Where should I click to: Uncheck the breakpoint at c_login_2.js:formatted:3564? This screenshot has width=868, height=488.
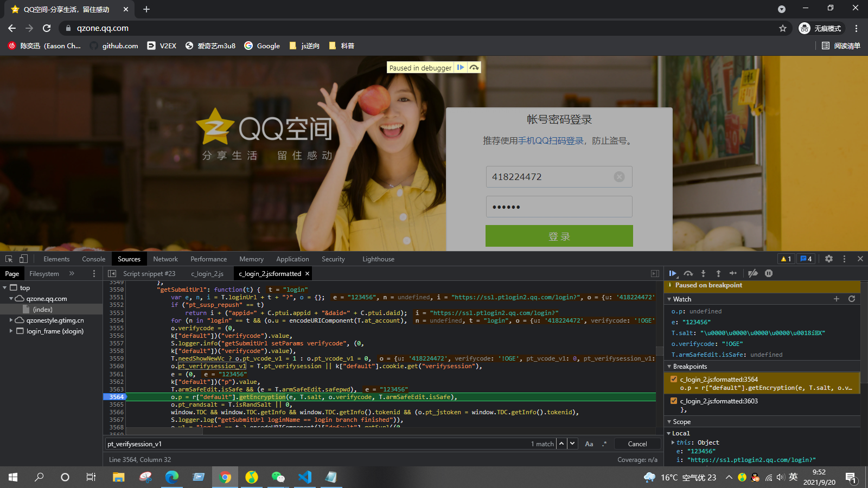click(x=674, y=380)
